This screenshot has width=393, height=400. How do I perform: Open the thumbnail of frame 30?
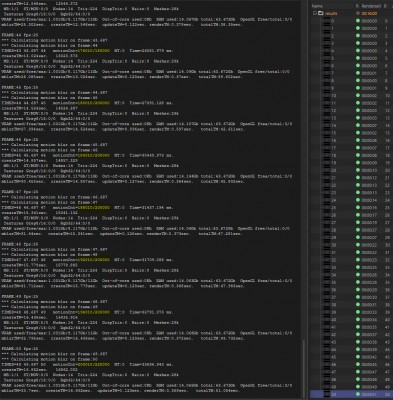click(x=327, y=245)
